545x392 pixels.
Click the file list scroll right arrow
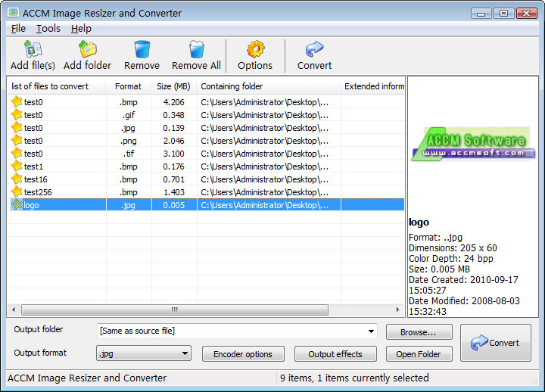[398, 310]
